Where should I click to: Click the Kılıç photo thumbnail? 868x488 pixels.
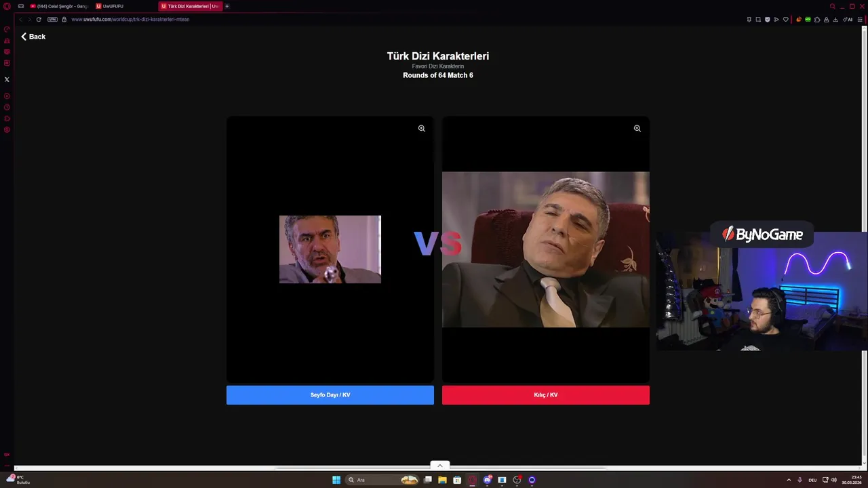546,249
